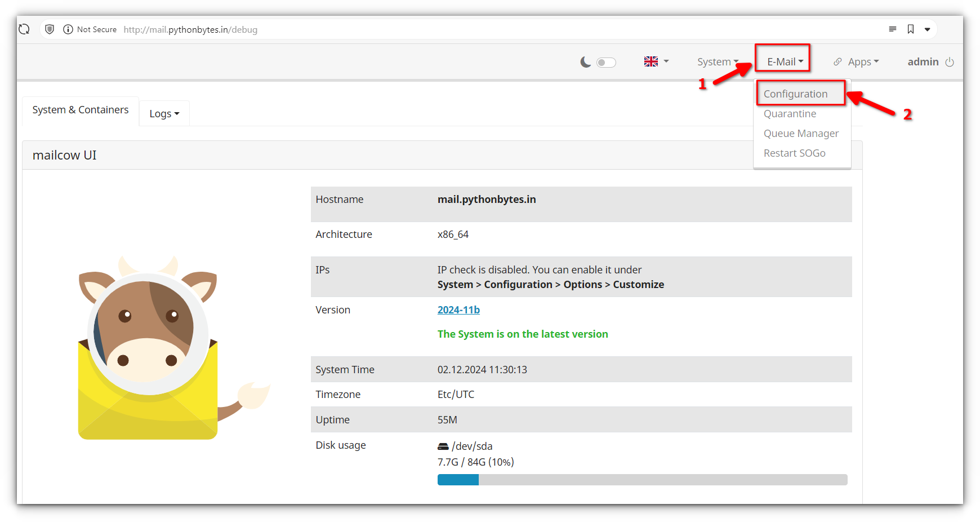The width and height of the screenshot is (980, 522).
Task: Click the logout power icon next to admin
Action: click(950, 62)
